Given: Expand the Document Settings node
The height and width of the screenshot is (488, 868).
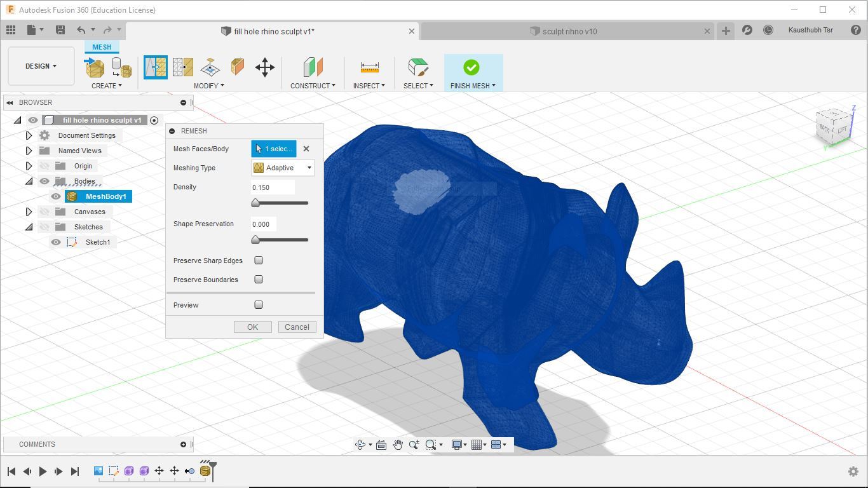Looking at the screenshot, I should (x=29, y=135).
